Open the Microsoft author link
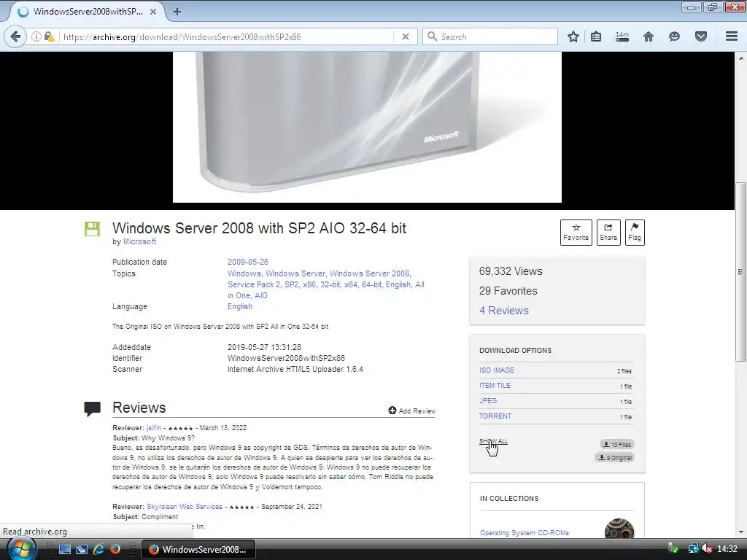 (139, 241)
